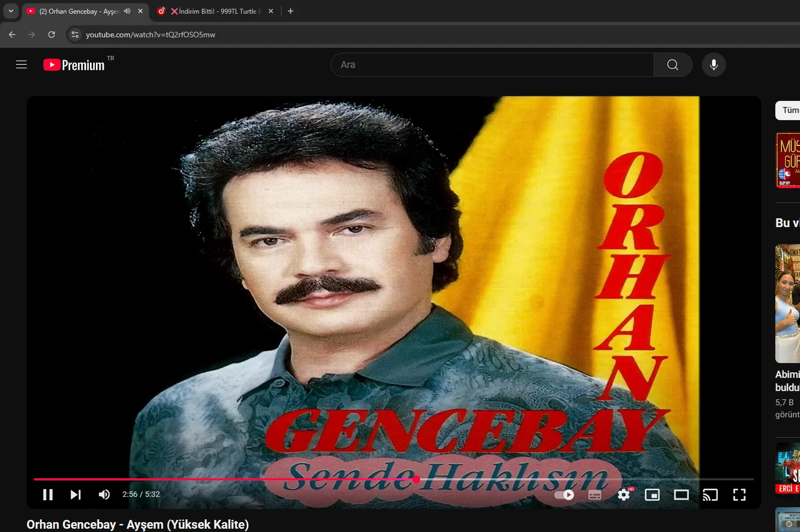Mute the Orhan Gencebay tab audio
The width and height of the screenshot is (800, 532).
click(x=127, y=11)
